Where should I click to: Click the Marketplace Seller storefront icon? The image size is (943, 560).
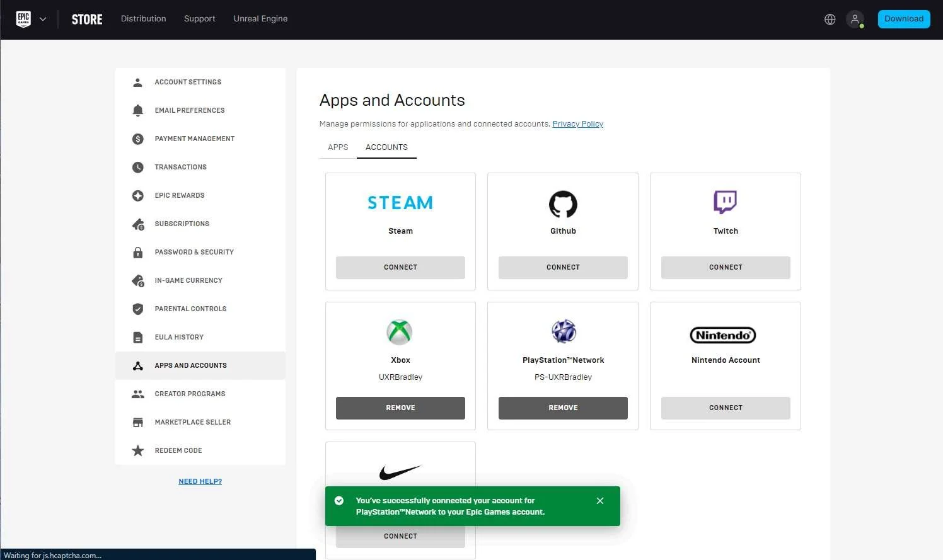point(138,423)
